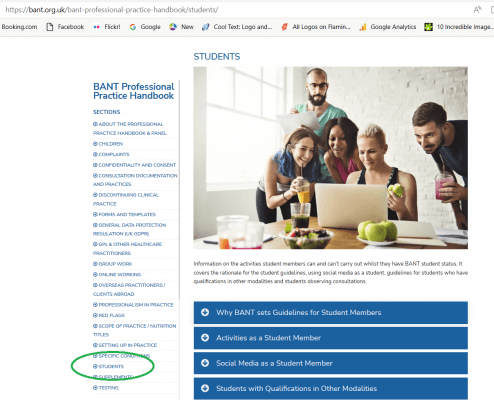Click the Google G bookmark icon
Image resolution: width=494 pixels, height=400 pixels.
point(133,27)
